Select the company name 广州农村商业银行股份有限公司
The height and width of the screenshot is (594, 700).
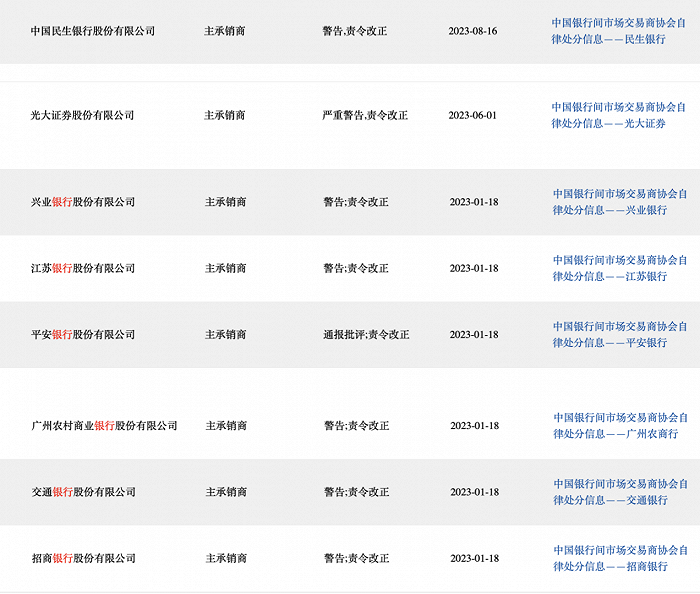pyautogui.click(x=104, y=426)
